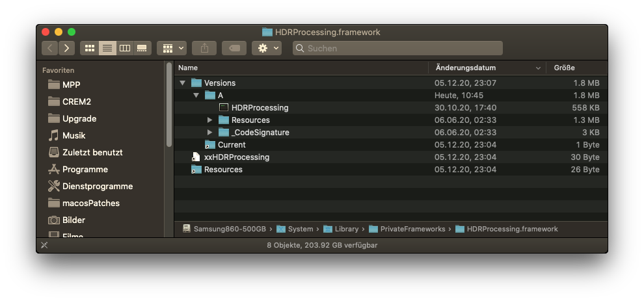Focus the Suchen search field
This screenshot has width=644, height=301.
[397, 48]
